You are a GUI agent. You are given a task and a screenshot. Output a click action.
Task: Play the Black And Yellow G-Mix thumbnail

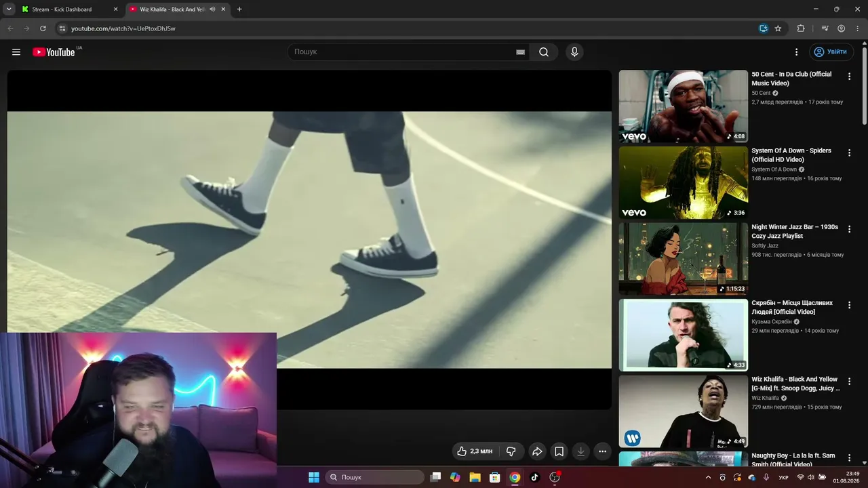click(x=684, y=411)
